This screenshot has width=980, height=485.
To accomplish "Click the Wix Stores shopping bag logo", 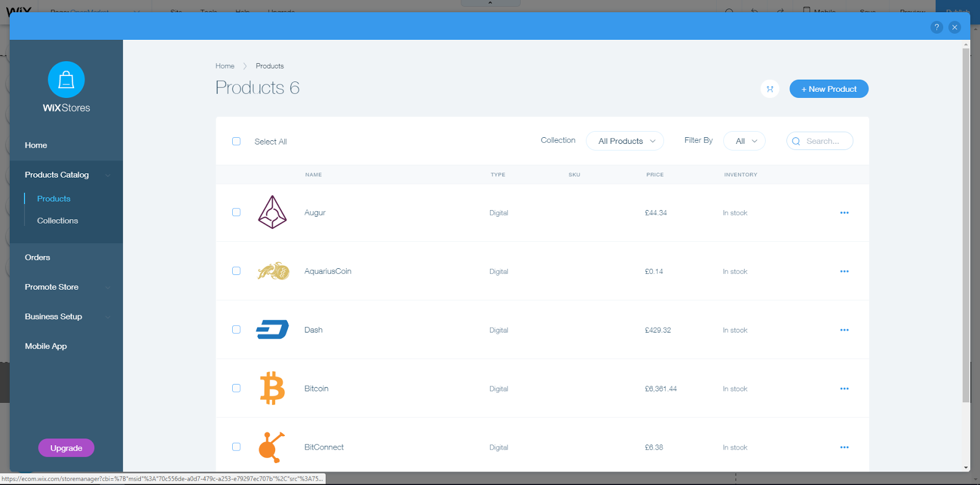I will coord(66,80).
